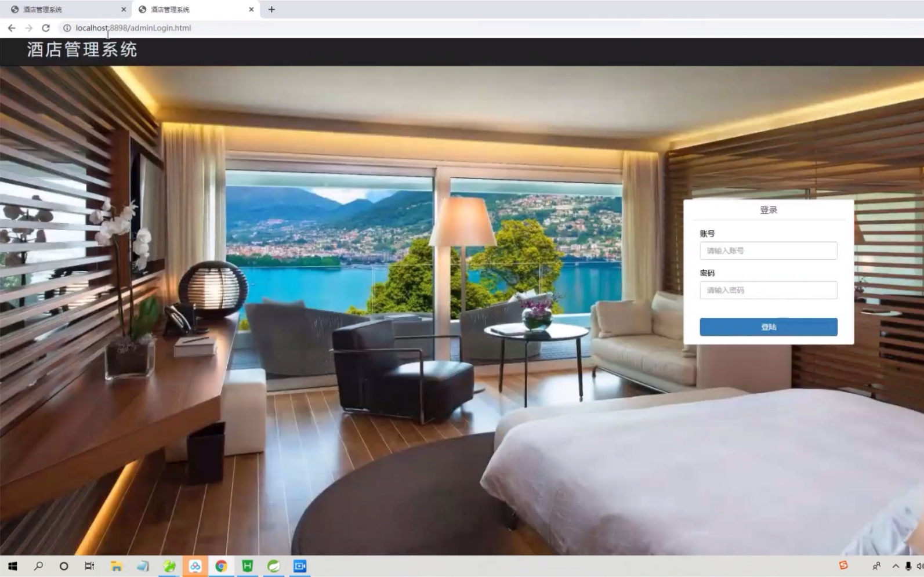Close the first browser tab
This screenshot has height=577, width=924.
coord(124,9)
